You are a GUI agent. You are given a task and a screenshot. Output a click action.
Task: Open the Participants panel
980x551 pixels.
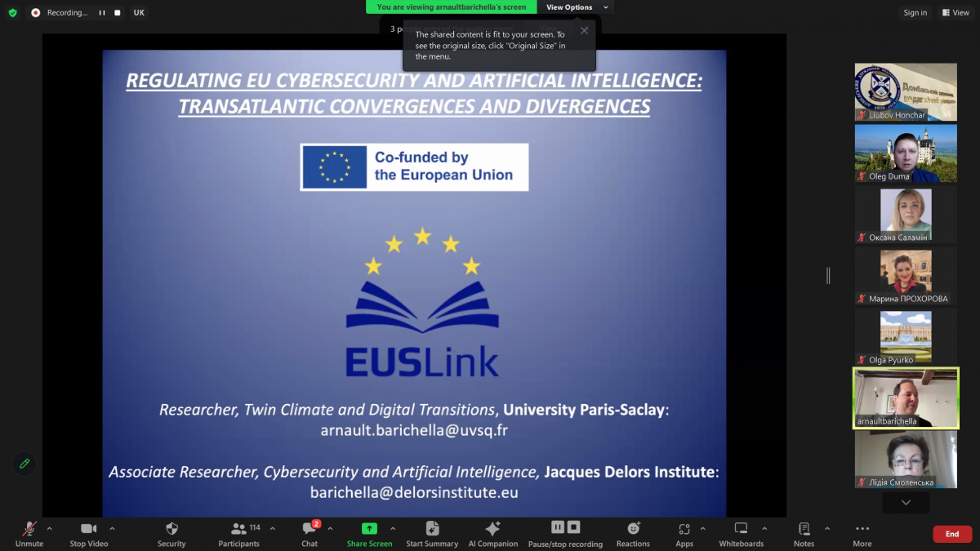239,529
